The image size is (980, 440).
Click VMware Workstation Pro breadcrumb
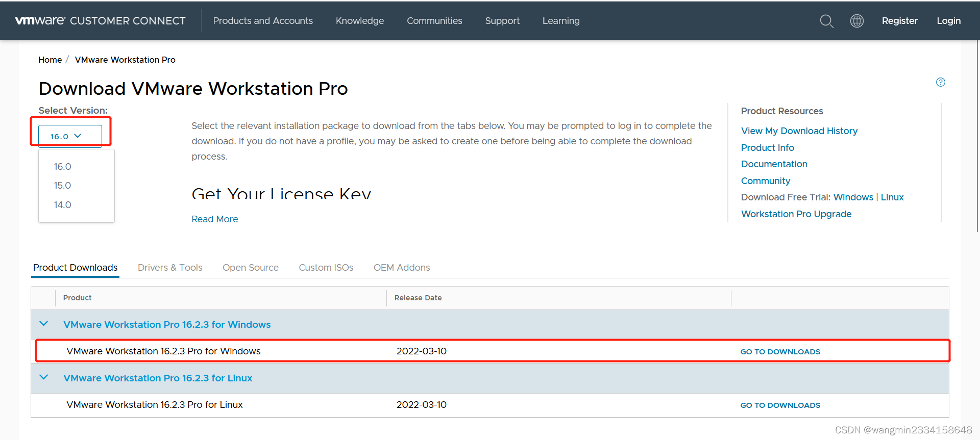125,60
